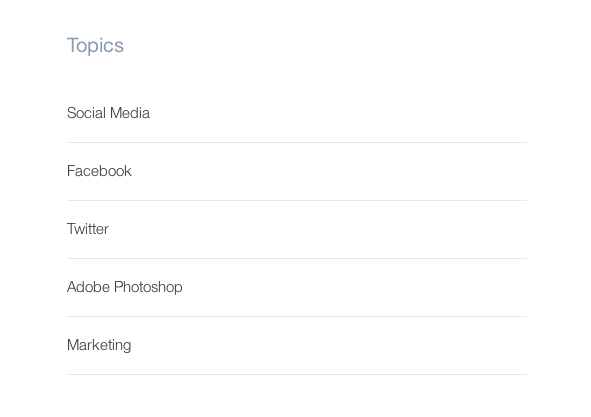Click the divider line below Marketing

[297, 375]
